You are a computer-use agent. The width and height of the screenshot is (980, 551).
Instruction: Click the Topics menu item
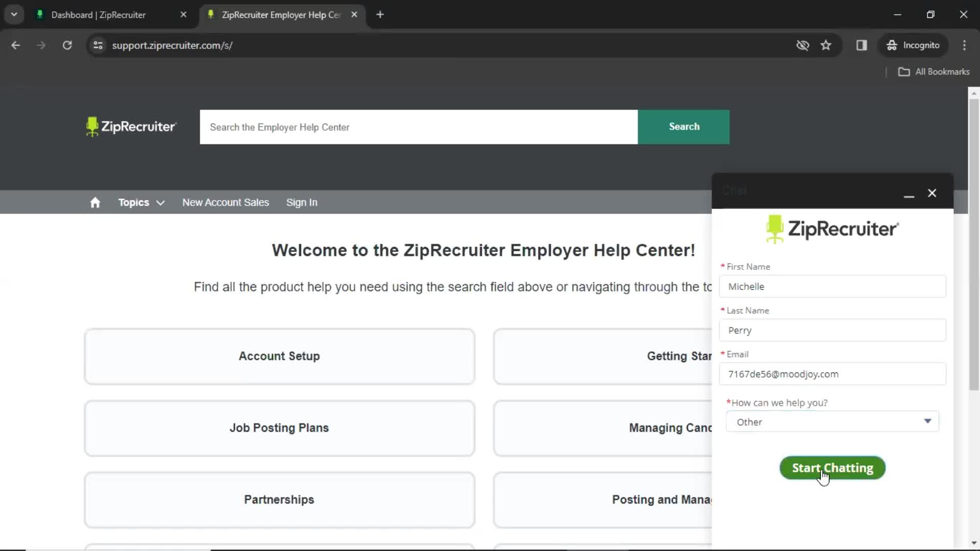click(133, 202)
